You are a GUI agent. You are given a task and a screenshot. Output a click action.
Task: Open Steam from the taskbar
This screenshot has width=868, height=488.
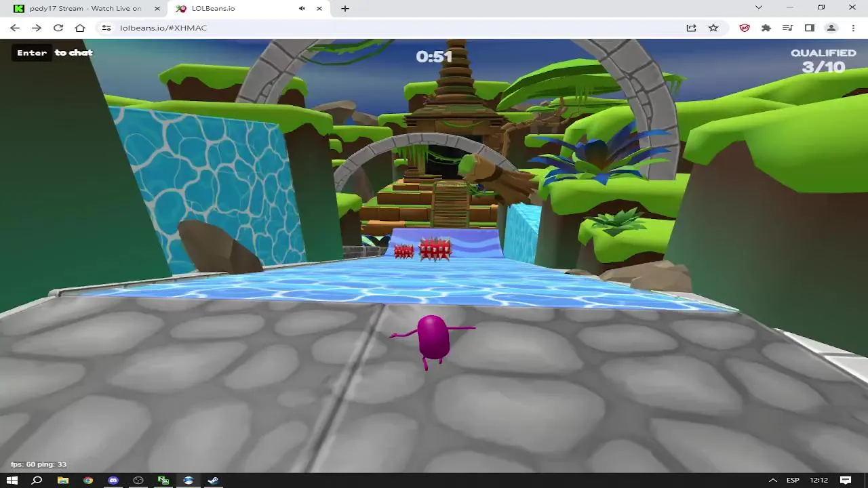tap(213, 481)
